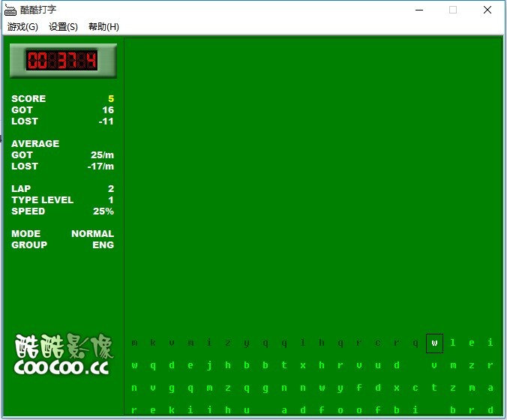Click the yellow SCORE value 5
Screen dimensions: 507x420
point(111,99)
